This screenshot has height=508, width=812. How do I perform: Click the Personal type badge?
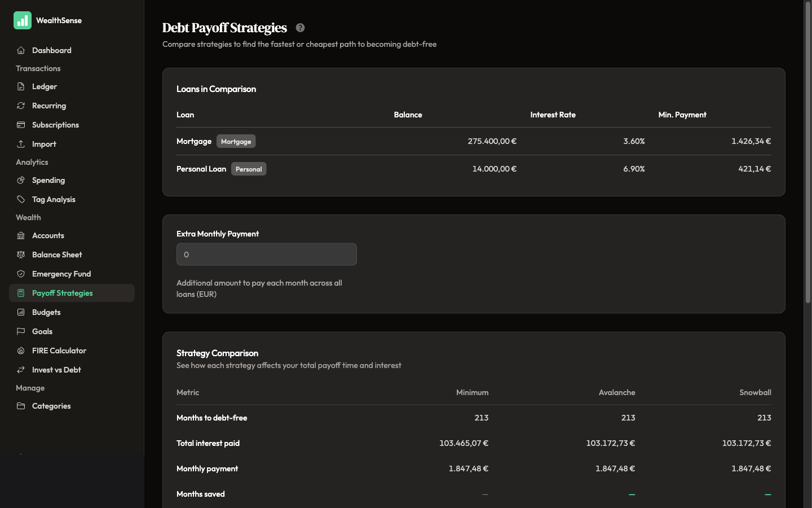pyautogui.click(x=249, y=169)
